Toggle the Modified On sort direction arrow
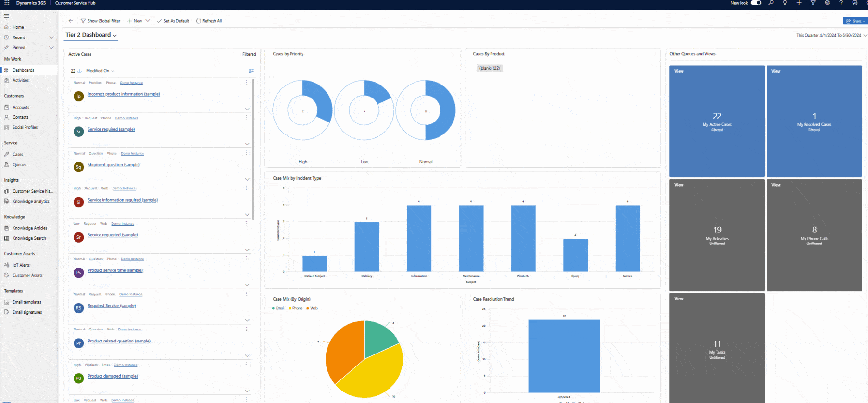This screenshot has height=403, width=868. pos(79,71)
